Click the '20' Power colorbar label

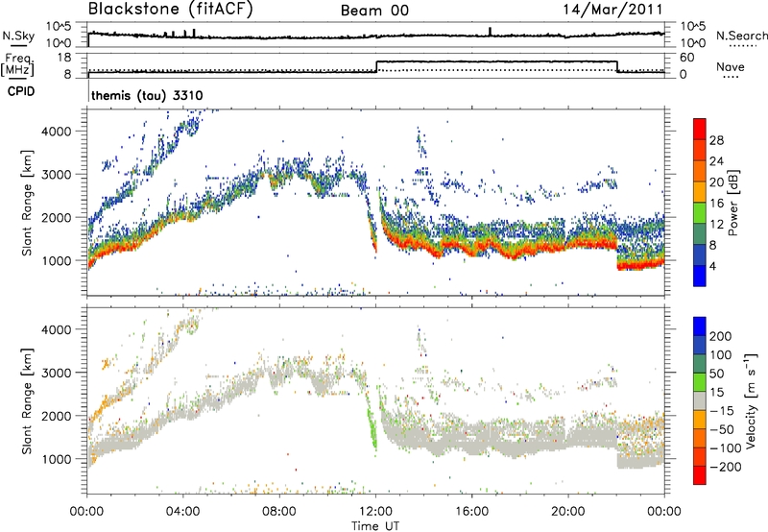coord(716,182)
